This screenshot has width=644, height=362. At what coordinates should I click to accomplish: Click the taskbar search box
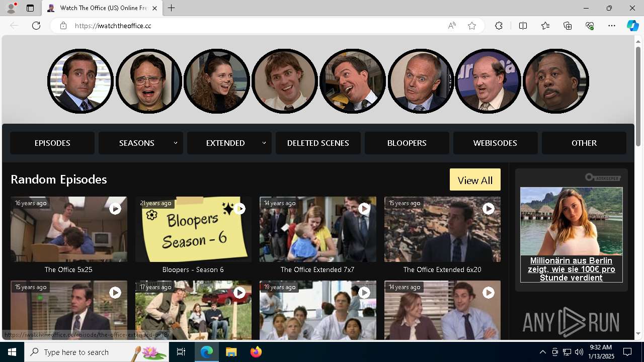coord(97,352)
